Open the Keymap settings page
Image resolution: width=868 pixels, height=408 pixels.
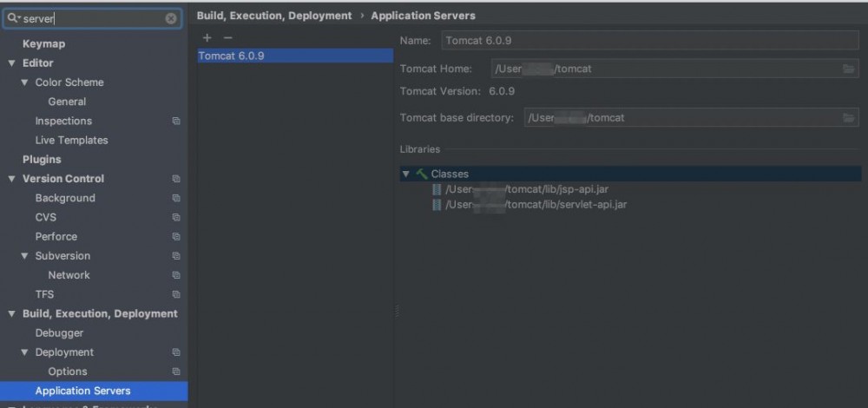43,44
